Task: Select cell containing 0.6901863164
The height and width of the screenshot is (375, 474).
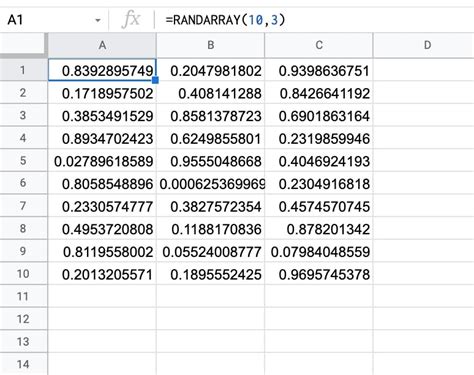Action: pos(319,115)
